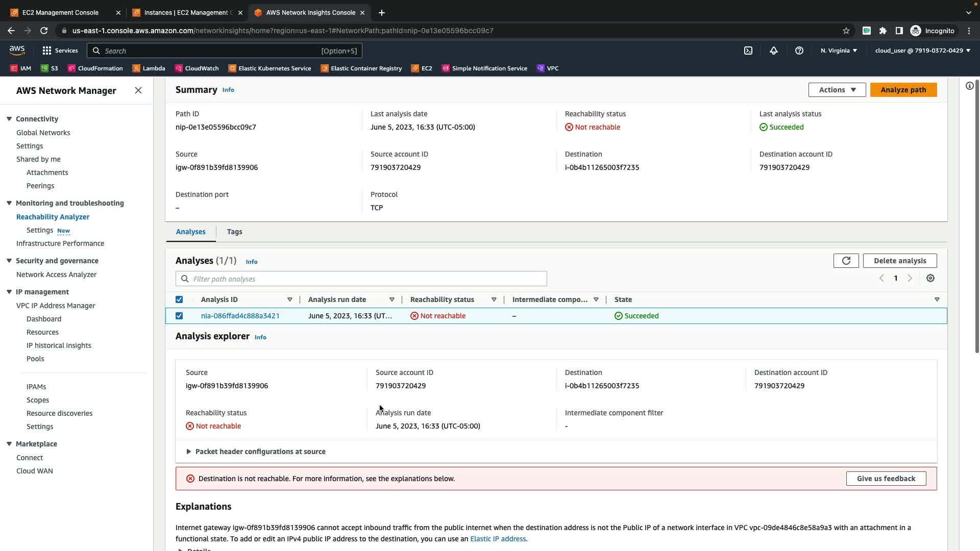Open AWS CloudShell icon in header

point(748,51)
